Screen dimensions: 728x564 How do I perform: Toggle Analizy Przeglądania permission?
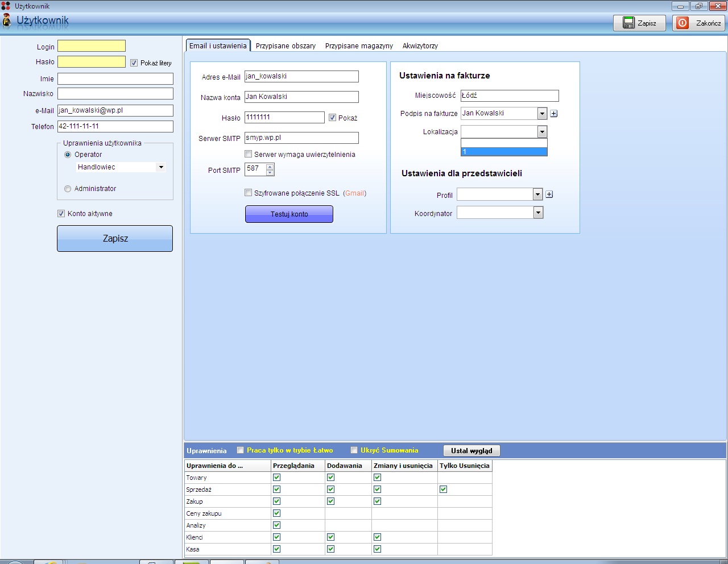coord(276,525)
